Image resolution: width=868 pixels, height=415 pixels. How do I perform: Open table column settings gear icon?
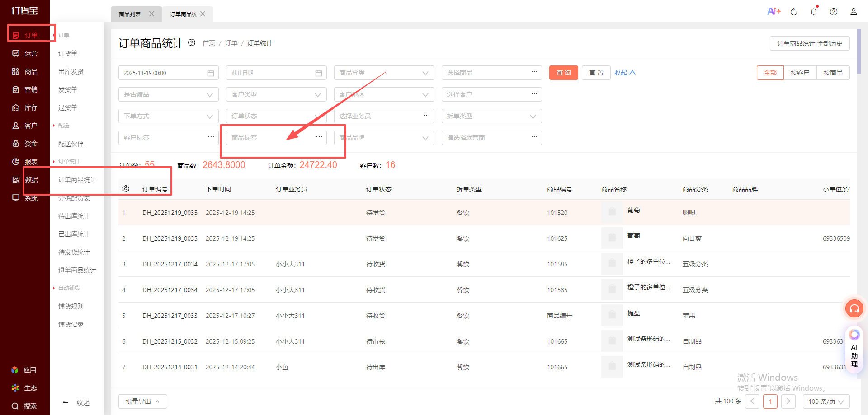click(x=126, y=189)
